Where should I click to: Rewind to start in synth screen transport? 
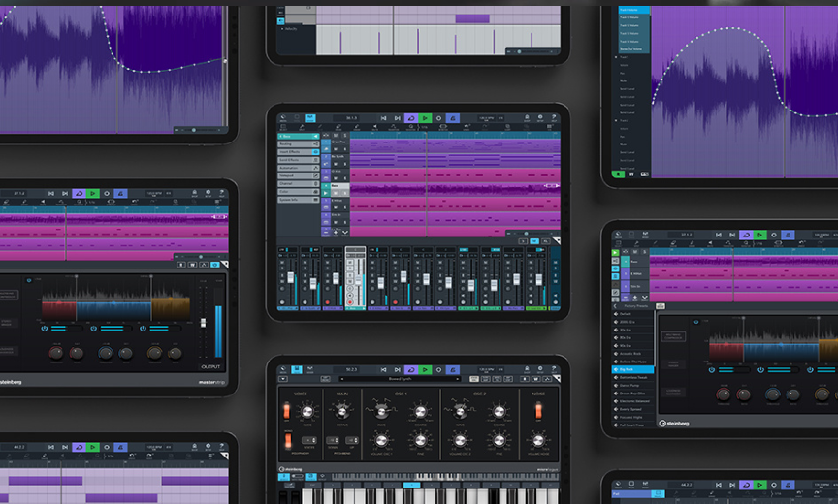coord(383,369)
